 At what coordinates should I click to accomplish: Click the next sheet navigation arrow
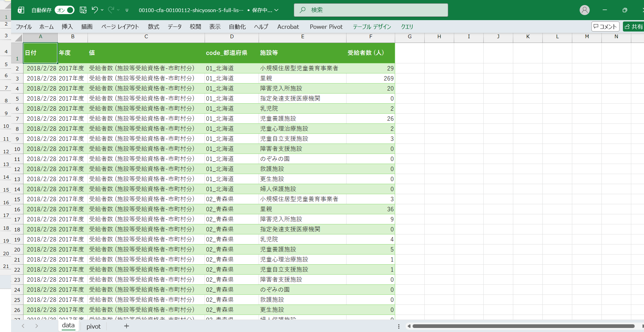37,326
